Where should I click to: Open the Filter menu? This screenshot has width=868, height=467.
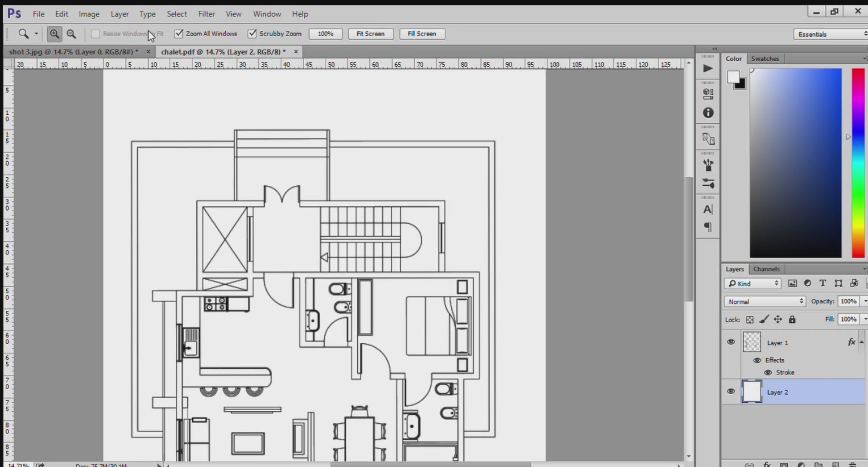pyautogui.click(x=207, y=14)
